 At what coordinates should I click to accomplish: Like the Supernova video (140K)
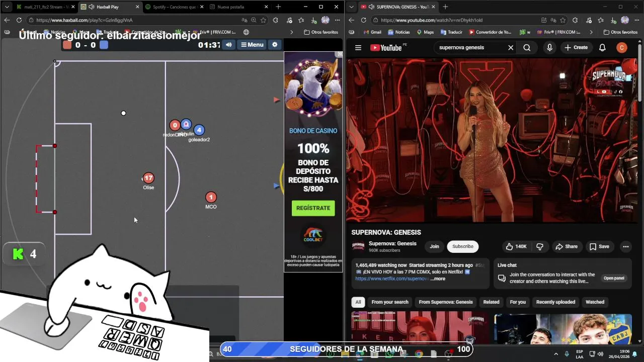pos(516,246)
